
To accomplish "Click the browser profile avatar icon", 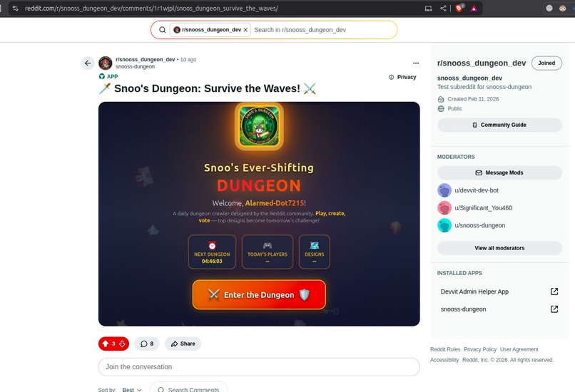I will [563, 8].
